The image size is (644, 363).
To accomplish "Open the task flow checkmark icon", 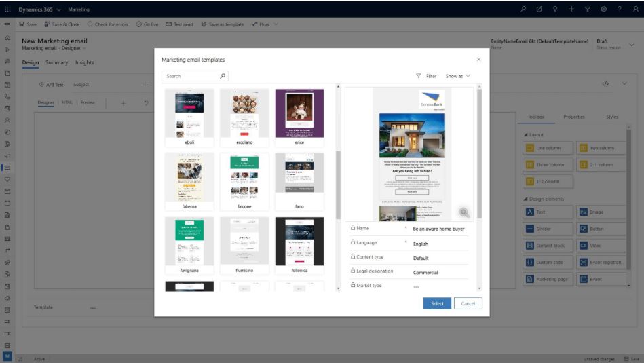I will tap(539, 9).
